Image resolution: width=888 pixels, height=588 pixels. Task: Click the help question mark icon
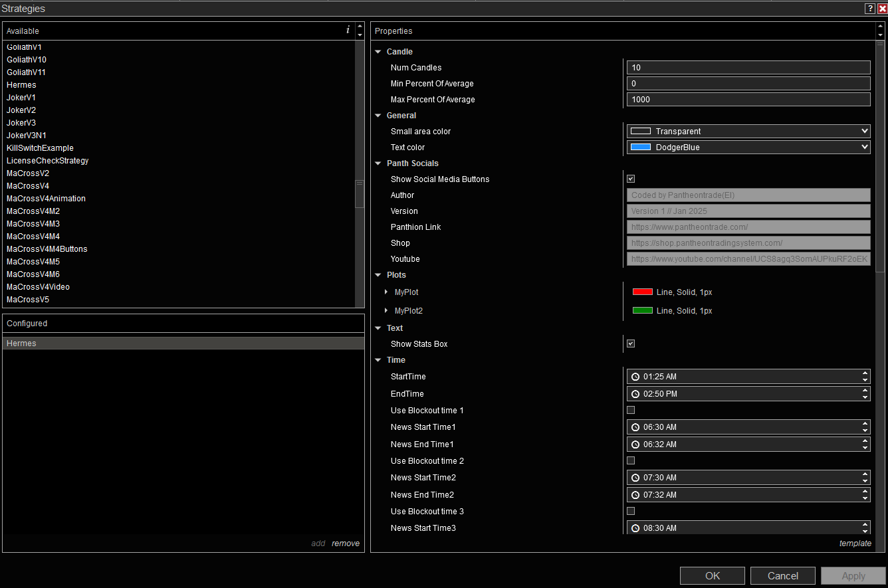coord(869,9)
